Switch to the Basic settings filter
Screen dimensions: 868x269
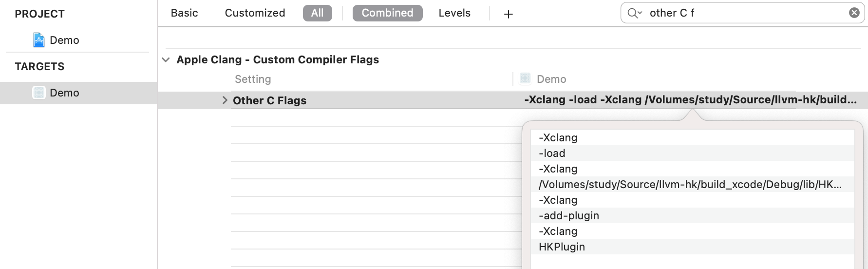[185, 13]
